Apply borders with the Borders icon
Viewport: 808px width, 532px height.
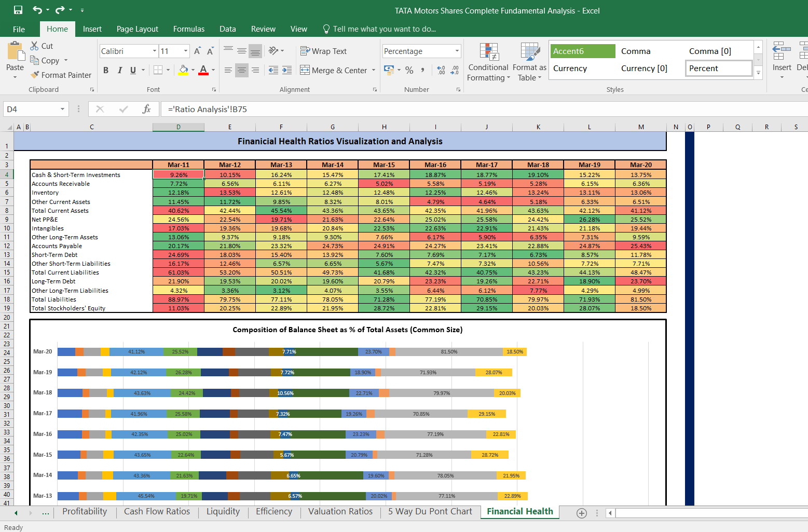coord(158,70)
